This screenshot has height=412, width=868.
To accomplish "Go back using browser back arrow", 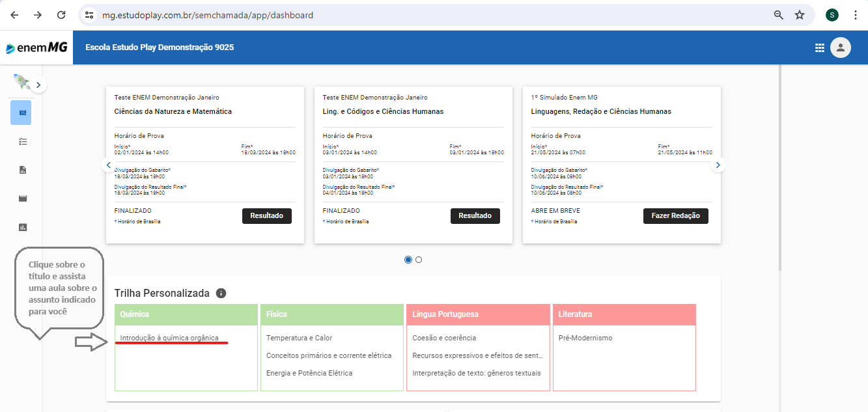I will click(14, 15).
